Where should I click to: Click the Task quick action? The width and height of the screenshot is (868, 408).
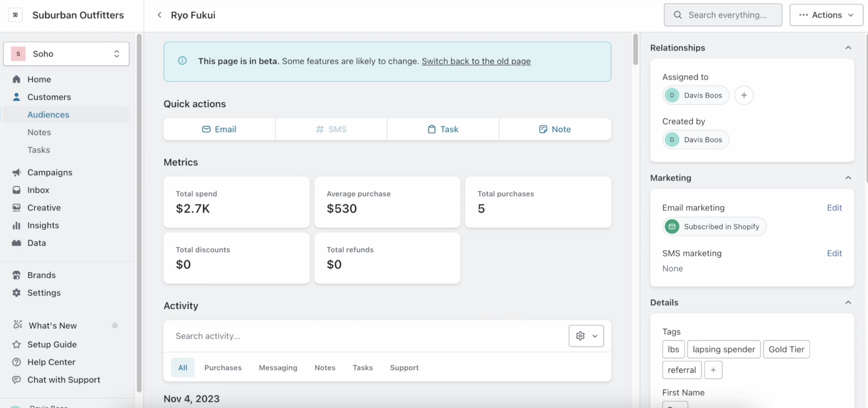point(443,129)
